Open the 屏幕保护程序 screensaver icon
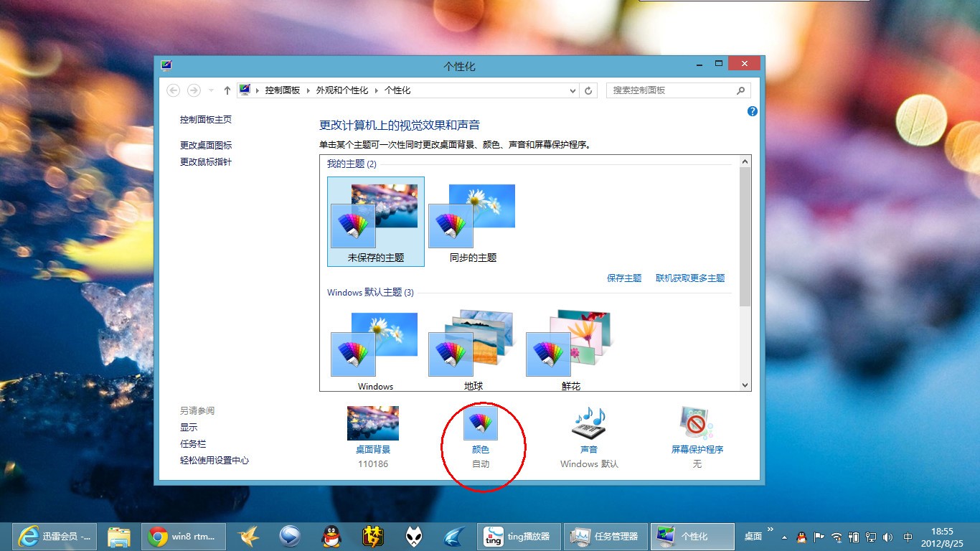 click(697, 423)
